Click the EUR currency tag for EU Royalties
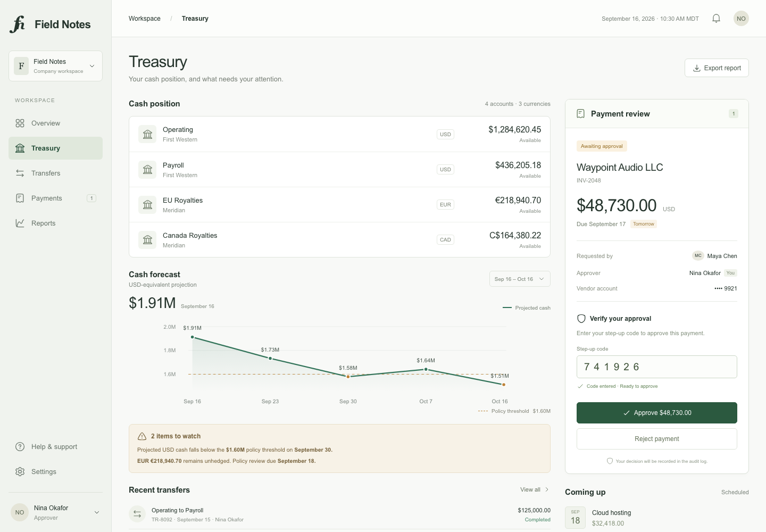 pos(445,205)
